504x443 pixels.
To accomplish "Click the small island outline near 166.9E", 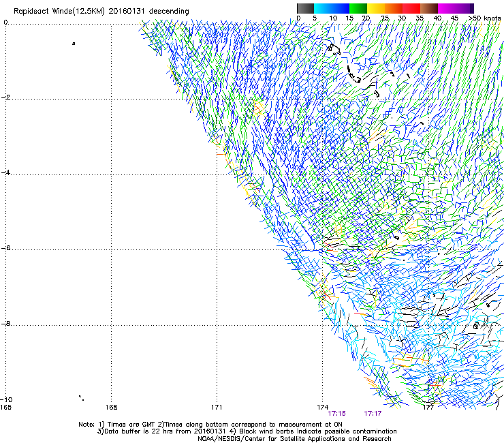I will [74, 44].
